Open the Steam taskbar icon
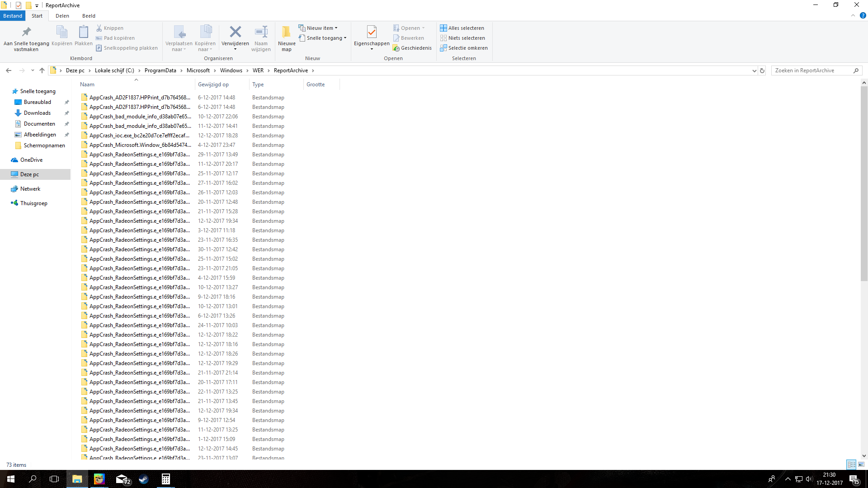868x488 pixels. [144, 479]
